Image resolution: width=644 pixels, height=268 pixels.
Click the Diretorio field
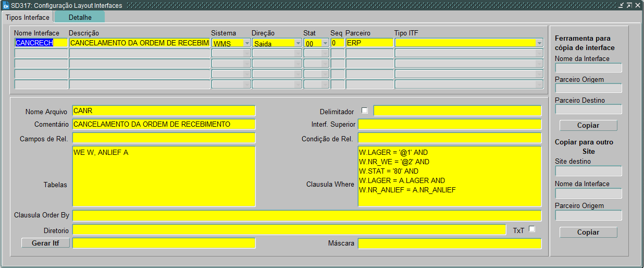pos(289,229)
